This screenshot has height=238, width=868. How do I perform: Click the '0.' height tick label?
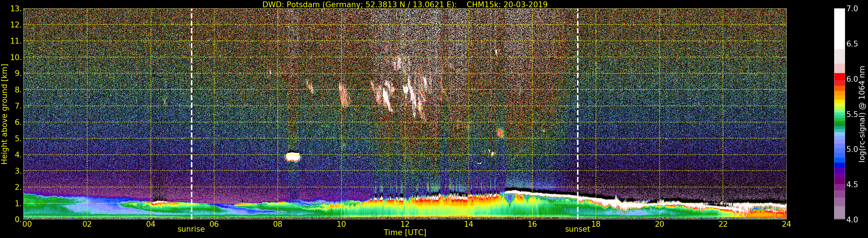point(18,219)
